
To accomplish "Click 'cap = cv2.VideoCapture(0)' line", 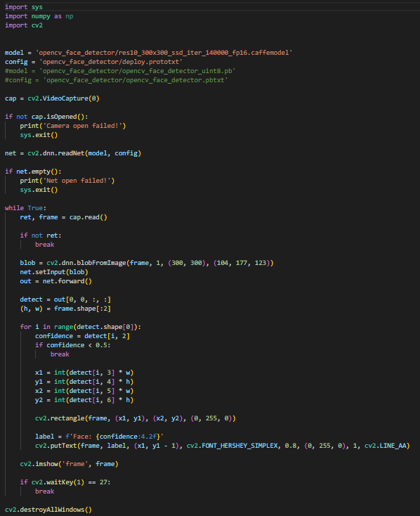I will point(52,98).
